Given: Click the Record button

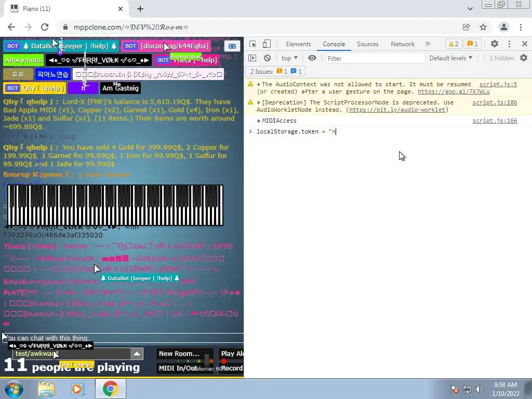Looking at the screenshot, I should point(232,368).
